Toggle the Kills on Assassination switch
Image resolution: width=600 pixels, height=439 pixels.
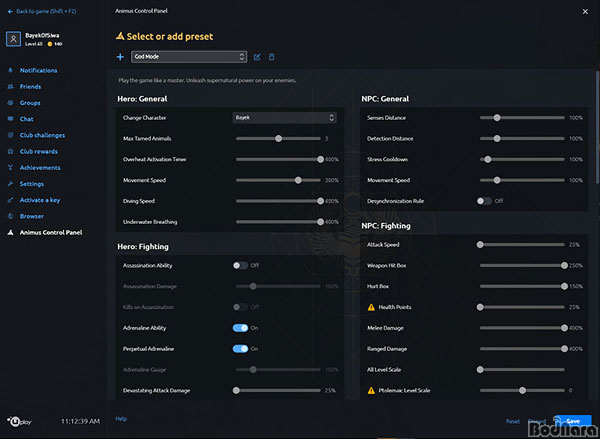coord(240,307)
